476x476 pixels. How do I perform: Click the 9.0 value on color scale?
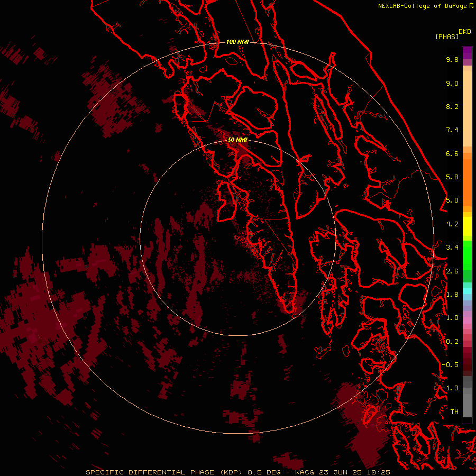[452, 83]
